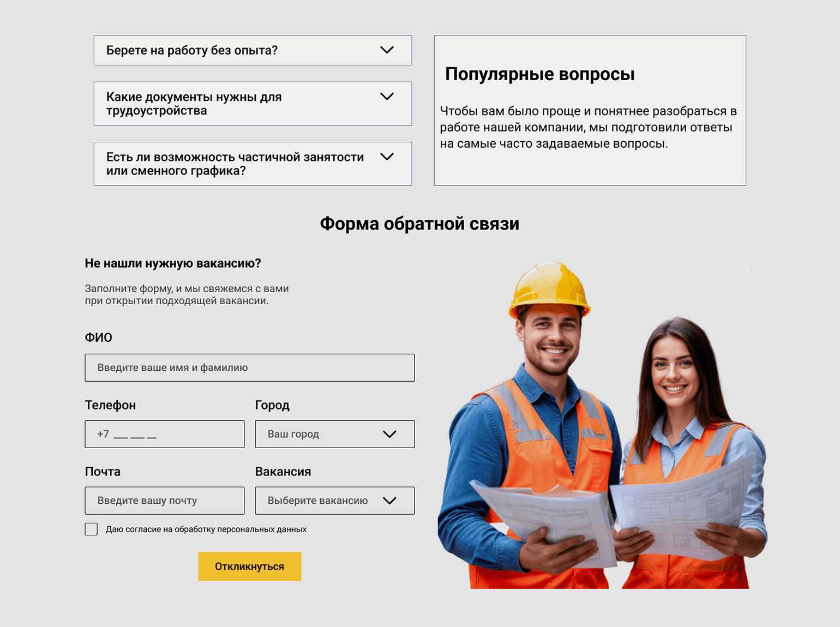The width and height of the screenshot is (840, 627).
Task: Click the arrow icon in Вакансия dropdown
Action: (x=389, y=501)
